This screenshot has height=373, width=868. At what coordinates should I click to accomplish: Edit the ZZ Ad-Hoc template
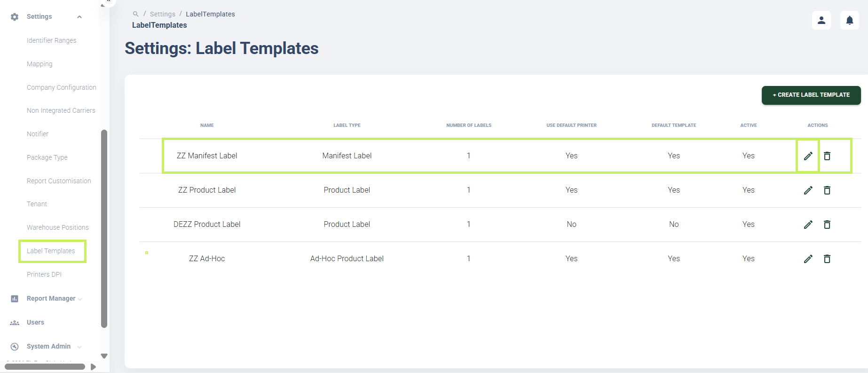pos(808,259)
